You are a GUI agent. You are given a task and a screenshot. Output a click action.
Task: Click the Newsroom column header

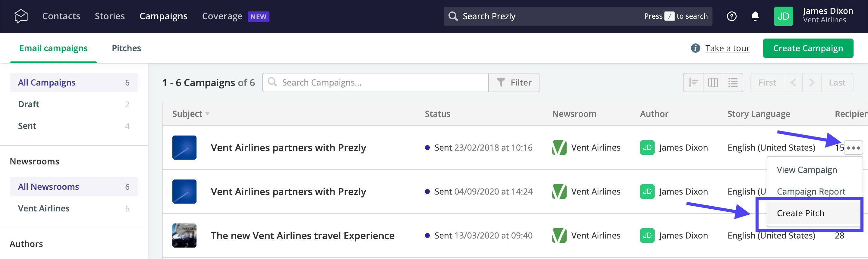tap(574, 114)
